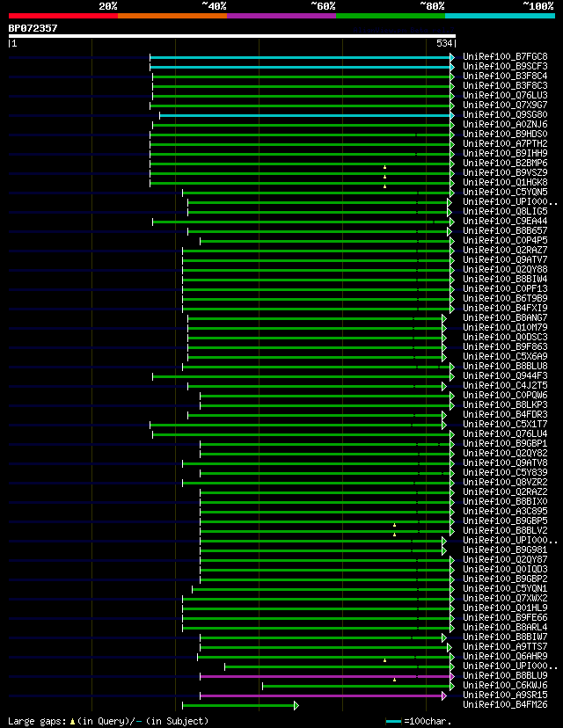
Task: Click hit label UniRef100_Q10M79
Action: (505, 327)
